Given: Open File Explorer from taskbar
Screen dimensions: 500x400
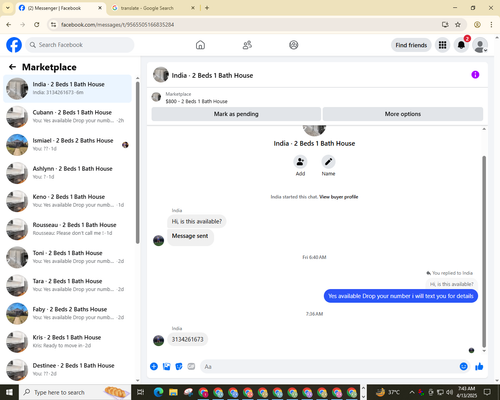Looking at the screenshot, I should pyautogui.click(x=173, y=392).
